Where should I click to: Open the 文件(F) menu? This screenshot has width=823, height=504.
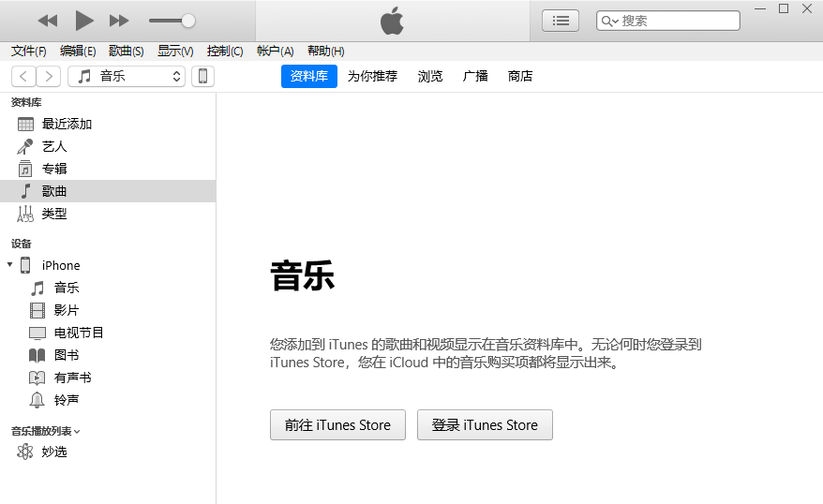[28, 51]
